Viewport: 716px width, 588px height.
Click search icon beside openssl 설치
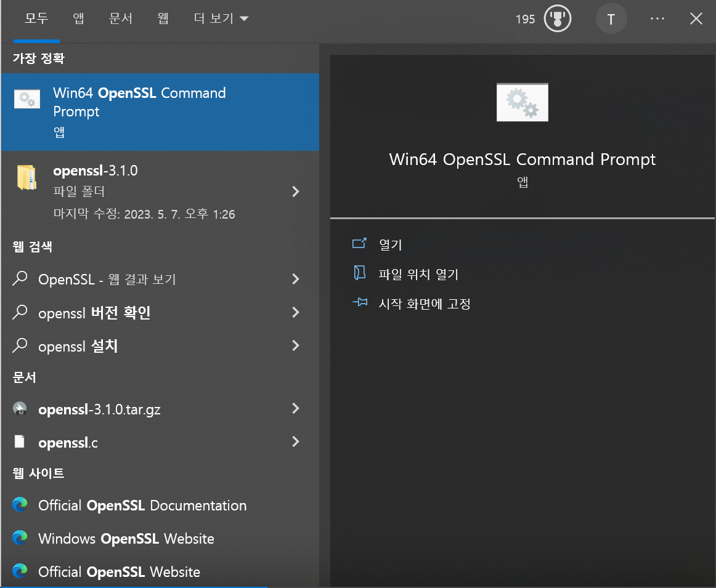point(20,345)
